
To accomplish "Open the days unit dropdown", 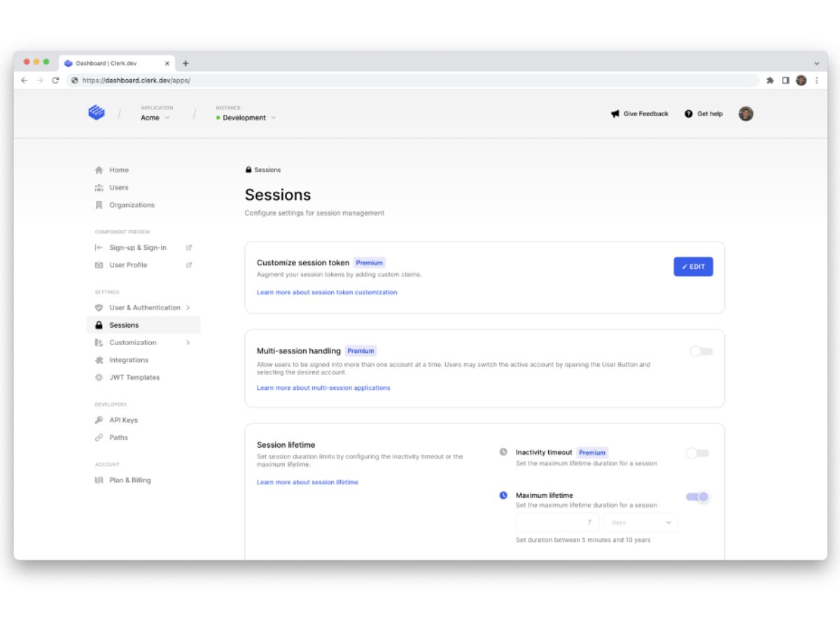I will 640,522.
